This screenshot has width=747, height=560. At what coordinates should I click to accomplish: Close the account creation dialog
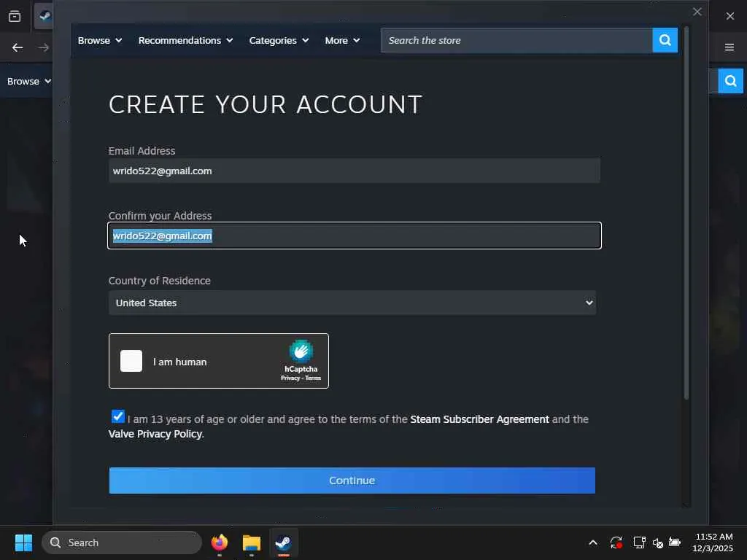coord(697,12)
